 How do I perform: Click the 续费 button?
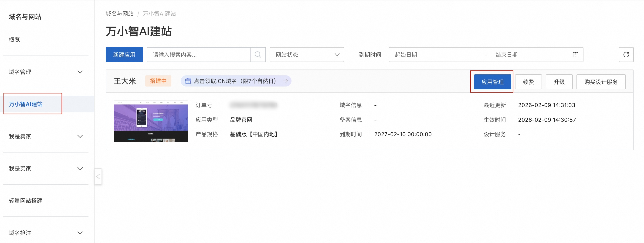(528, 82)
